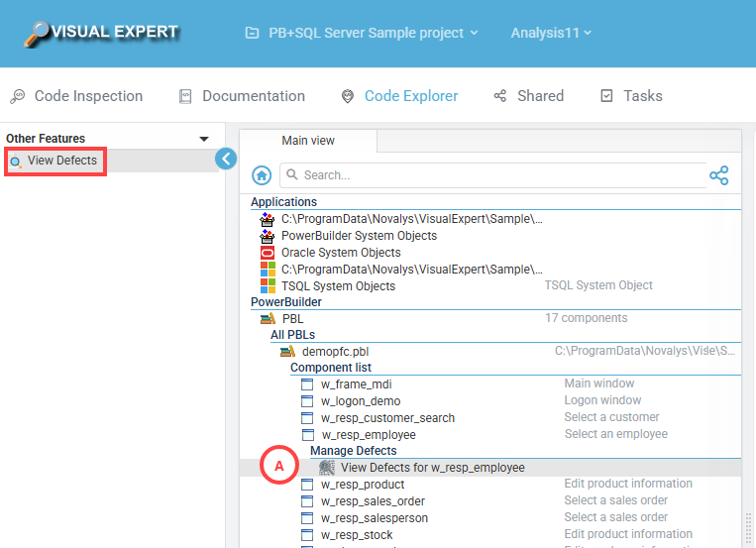Image resolution: width=756 pixels, height=548 pixels.
Task: Click the '17 components' text
Action: pos(586,318)
